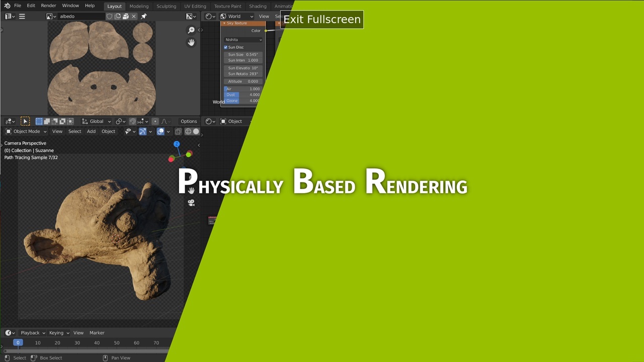
Task: Switch to the Texture Paint workspace tab
Action: pos(227,6)
